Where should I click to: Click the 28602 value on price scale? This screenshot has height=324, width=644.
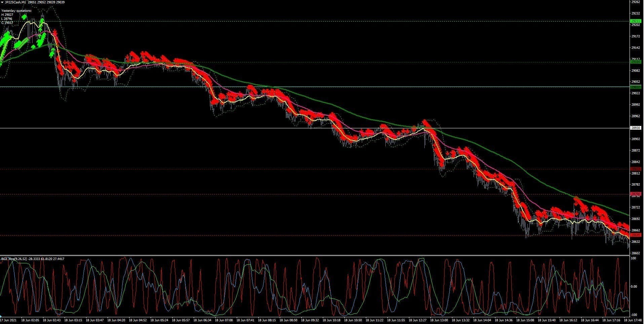pos(636,253)
